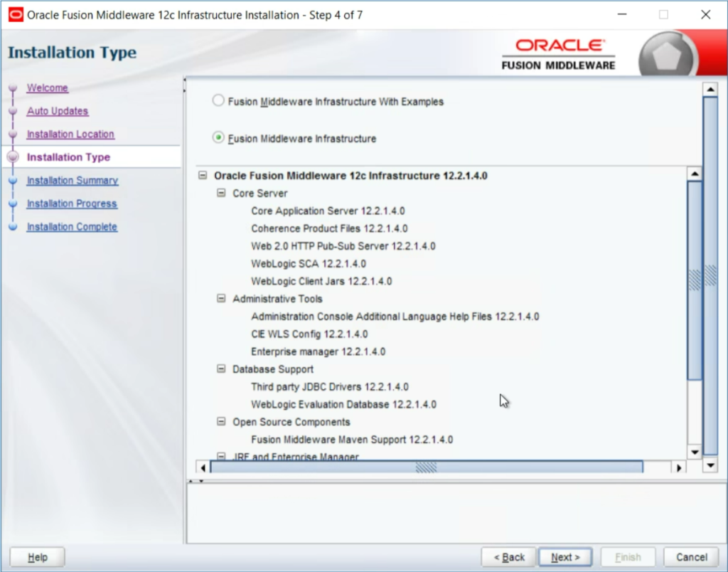The image size is (728, 572).
Task: Click the Installation Summary step bullet
Action: [13, 180]
